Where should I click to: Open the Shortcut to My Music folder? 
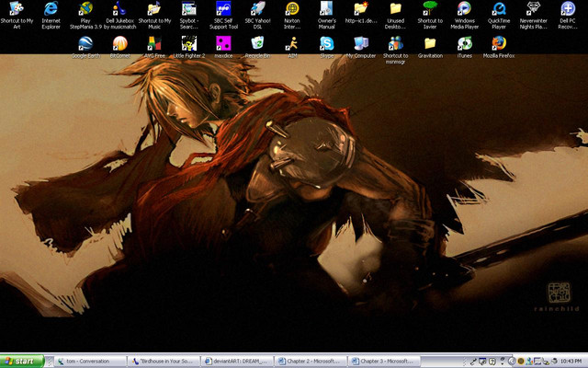tap(154, 15)
